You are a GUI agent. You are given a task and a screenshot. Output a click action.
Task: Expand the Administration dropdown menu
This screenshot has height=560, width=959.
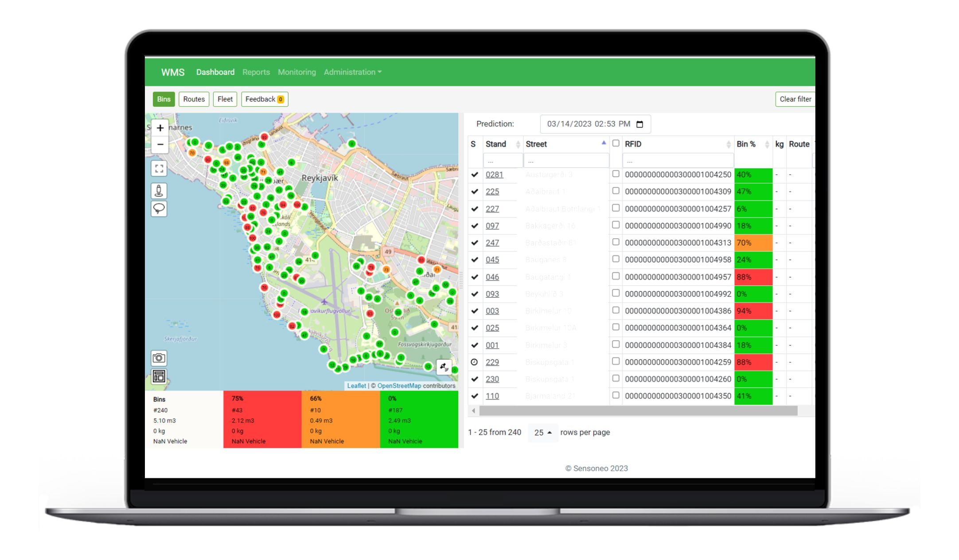[352, 72]
